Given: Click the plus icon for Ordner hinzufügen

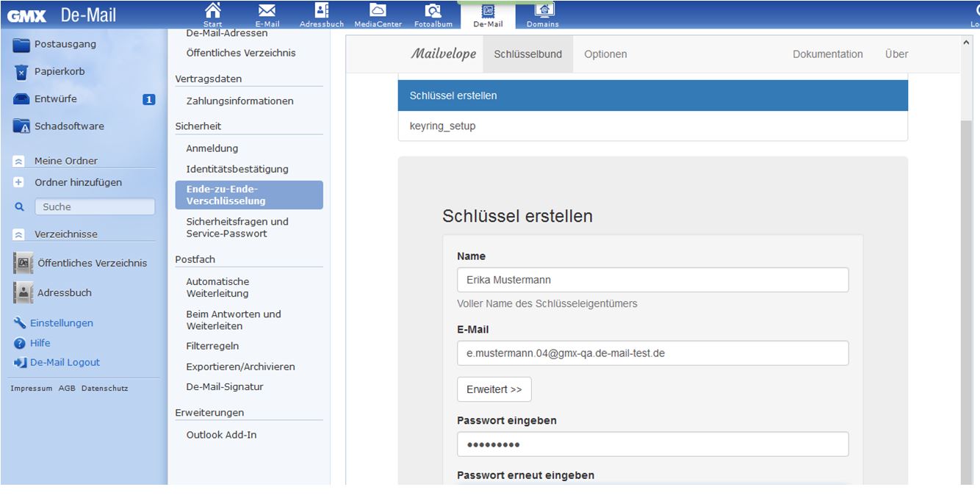Looking at the screenshot, I should coord(19,182).
